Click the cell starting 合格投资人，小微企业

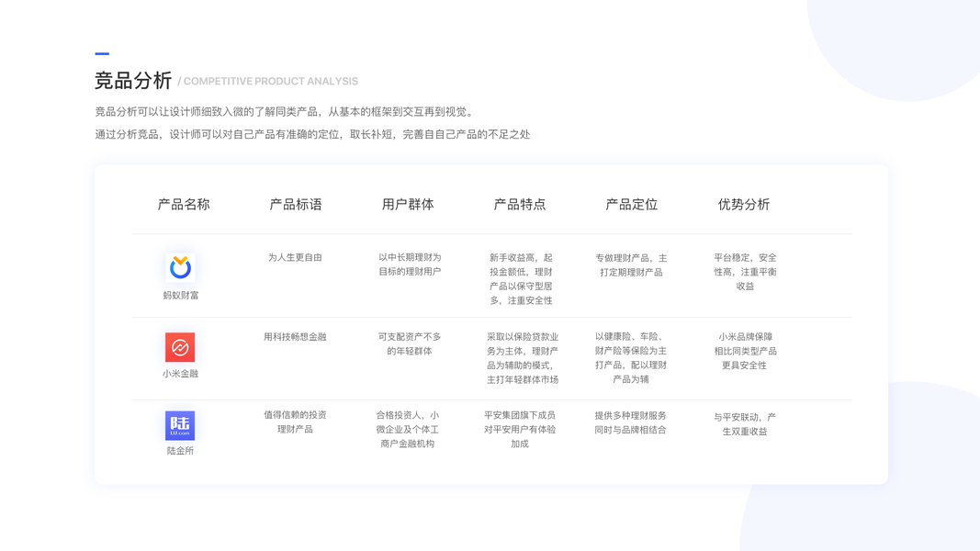(x=408, y=429)
